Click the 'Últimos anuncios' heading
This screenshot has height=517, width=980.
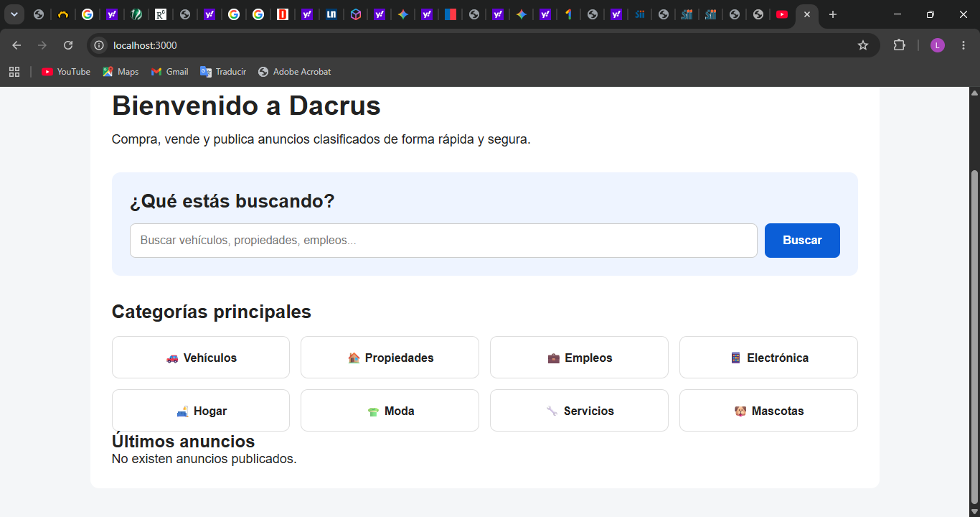point(184,441)
